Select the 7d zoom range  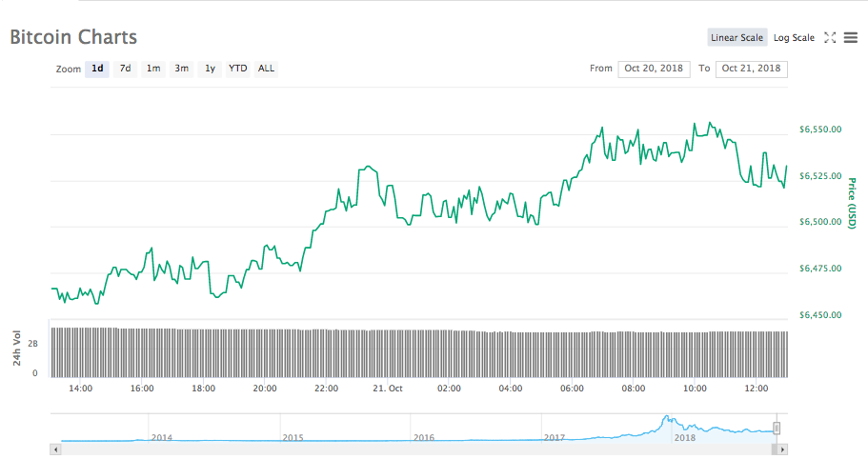[126, 69]
